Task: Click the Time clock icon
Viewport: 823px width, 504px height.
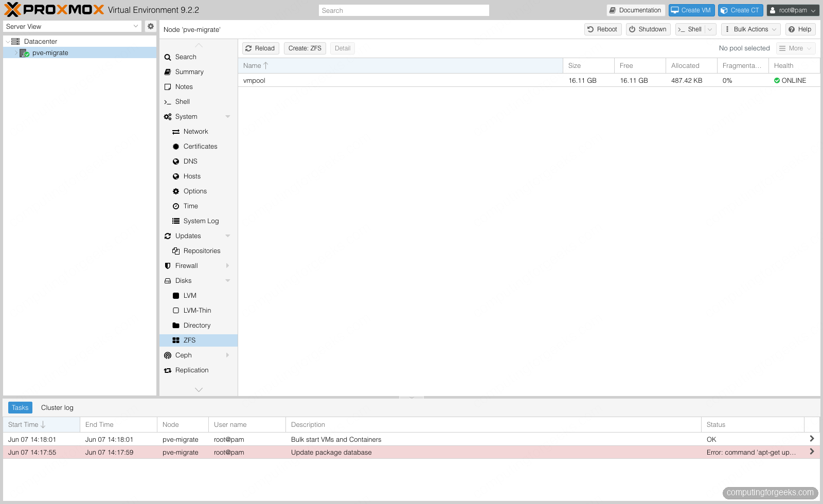Action: (x=176, y=206)
